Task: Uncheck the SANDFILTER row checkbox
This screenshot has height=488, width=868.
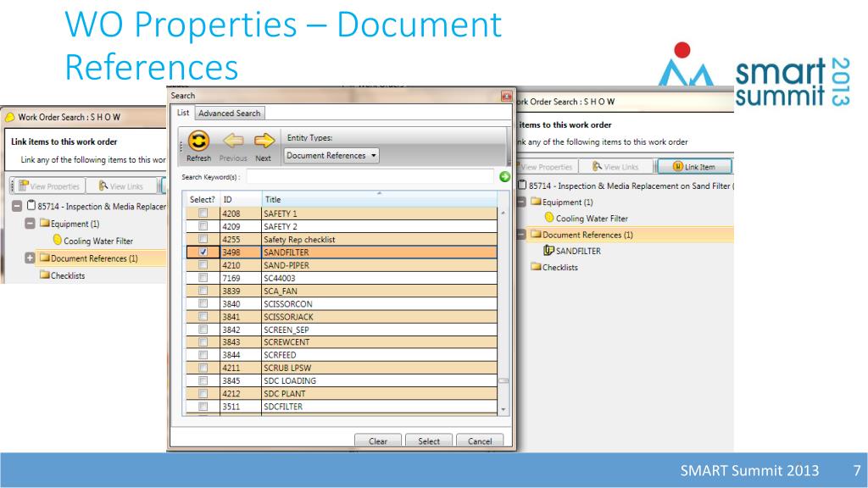Action: coord(203,252)
